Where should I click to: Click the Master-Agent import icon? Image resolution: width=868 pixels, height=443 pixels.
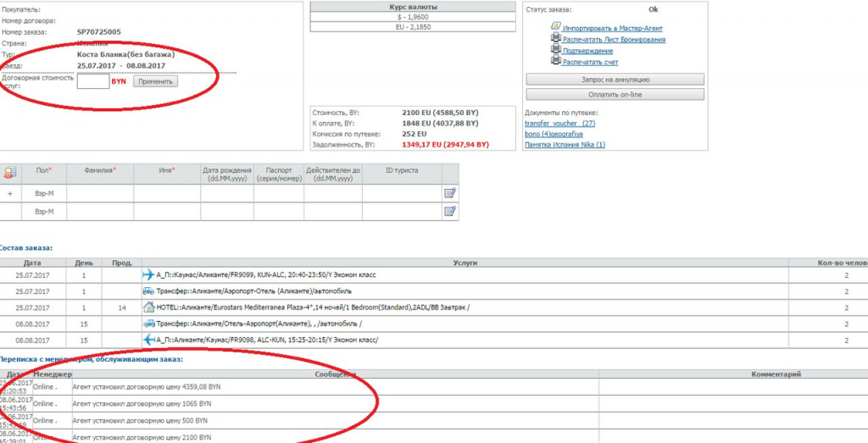tap(555, 28)
